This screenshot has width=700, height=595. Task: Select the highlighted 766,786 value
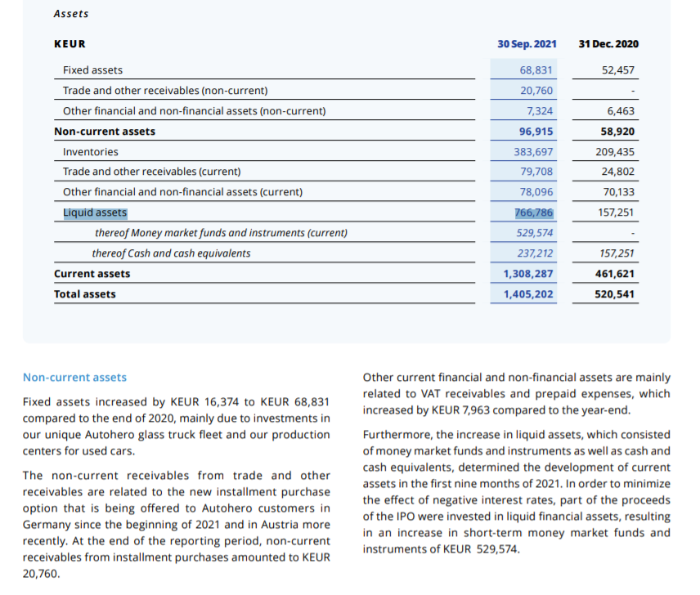[x=534, y=213]
